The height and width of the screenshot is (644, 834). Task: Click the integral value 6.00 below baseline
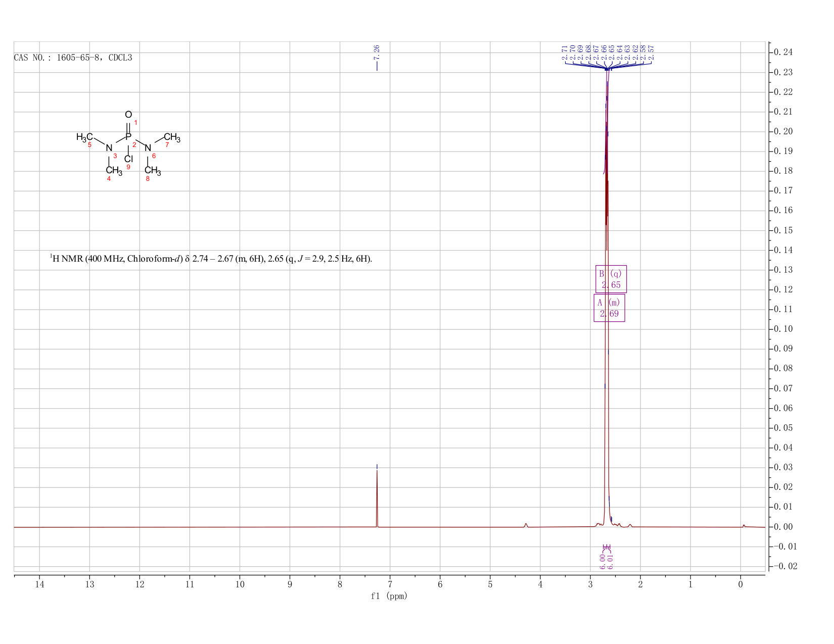[603, 562]
